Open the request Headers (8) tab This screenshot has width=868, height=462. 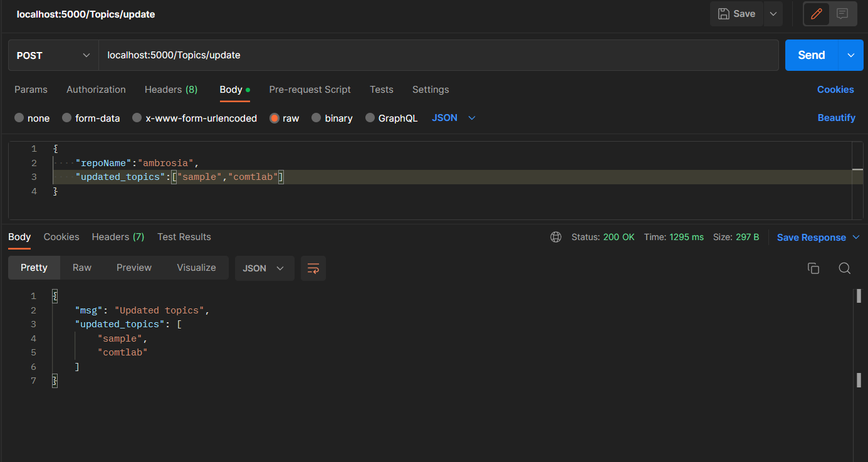(171, 90)
